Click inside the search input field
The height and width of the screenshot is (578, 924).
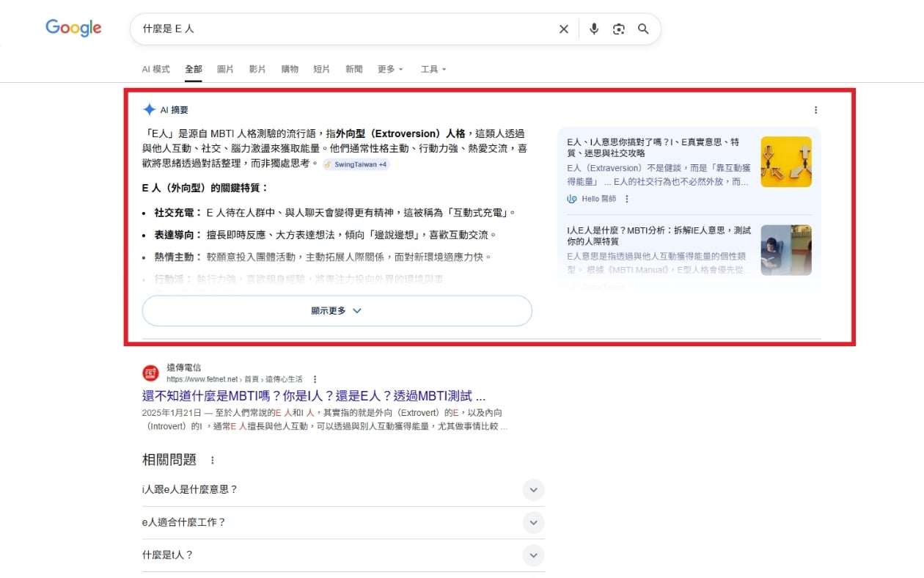pyautogui.click(x=293, y=29)
